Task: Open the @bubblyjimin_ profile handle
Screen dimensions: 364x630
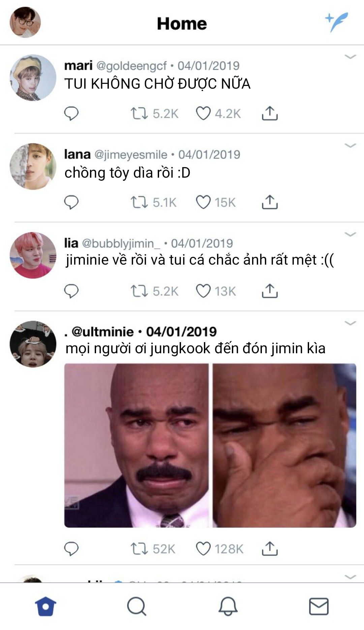Action: 121,243
